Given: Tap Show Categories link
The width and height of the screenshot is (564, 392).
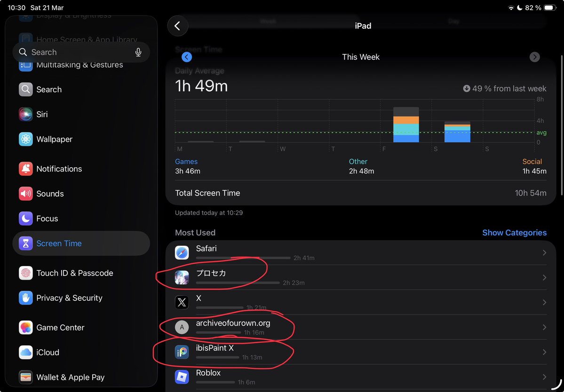Looking at the screenshot, I should click(514, 233).
